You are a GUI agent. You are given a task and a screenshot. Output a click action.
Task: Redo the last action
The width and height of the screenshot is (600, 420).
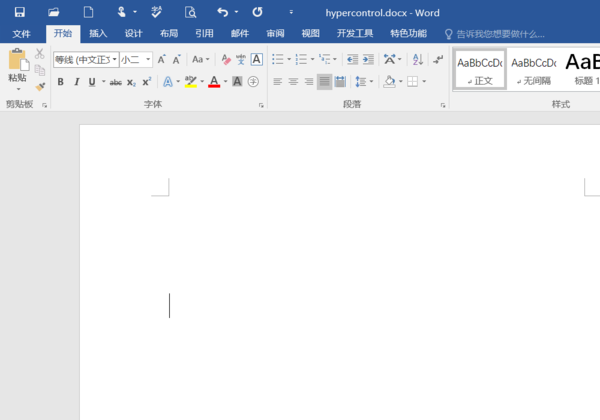258,12
